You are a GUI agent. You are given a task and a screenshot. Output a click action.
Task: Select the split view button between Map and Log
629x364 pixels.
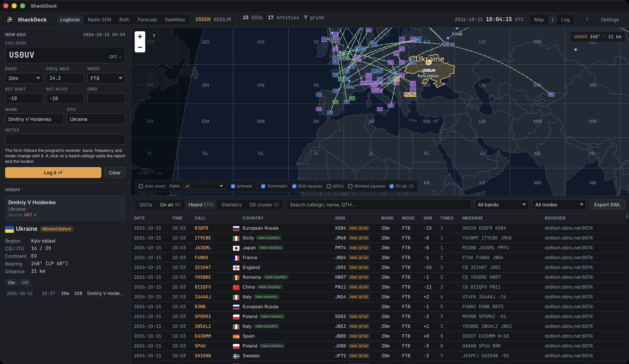pos(552,19)
